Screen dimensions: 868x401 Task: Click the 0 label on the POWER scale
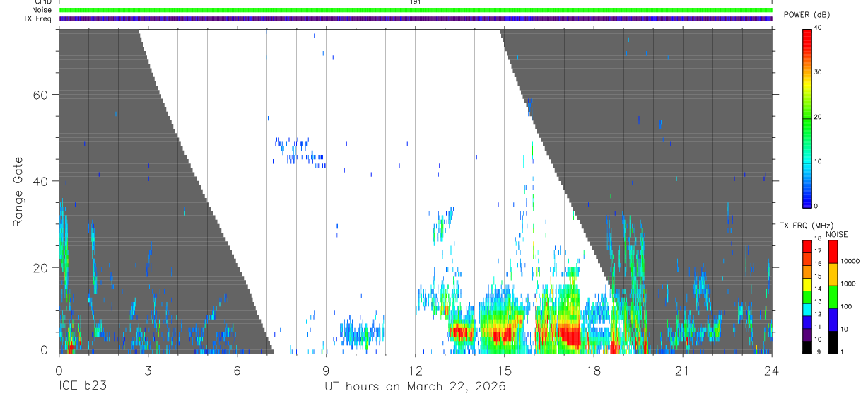(x=817, y=206)
